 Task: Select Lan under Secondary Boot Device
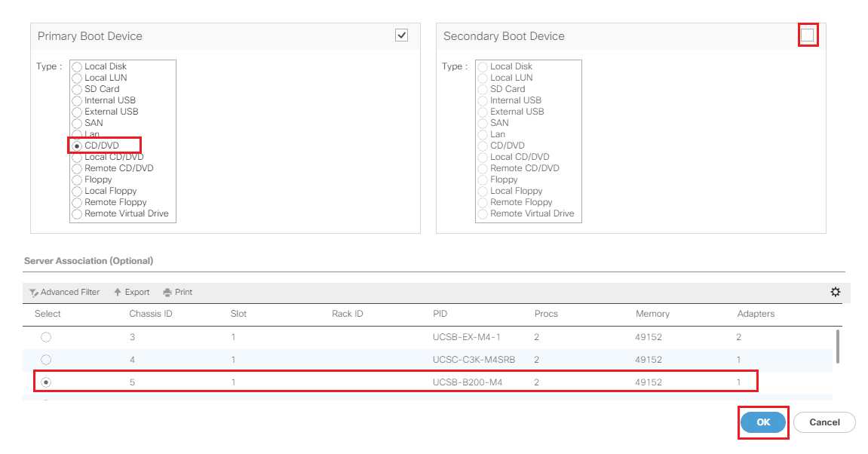[483, 135]
